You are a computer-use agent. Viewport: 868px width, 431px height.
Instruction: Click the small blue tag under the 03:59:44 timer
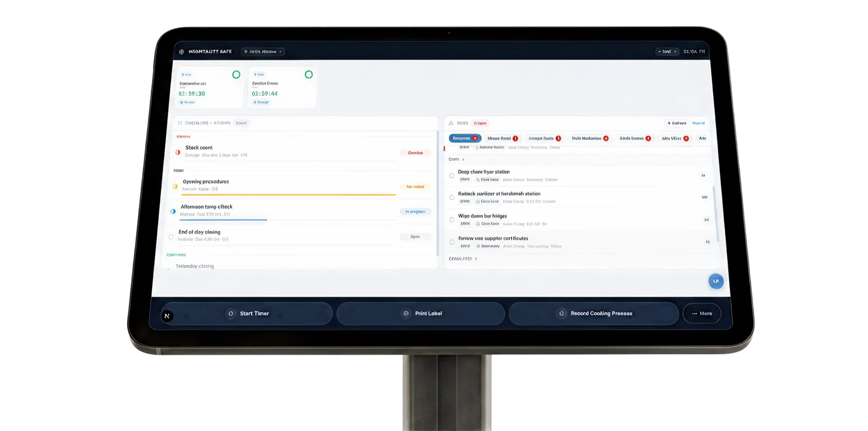click(261, 102)
